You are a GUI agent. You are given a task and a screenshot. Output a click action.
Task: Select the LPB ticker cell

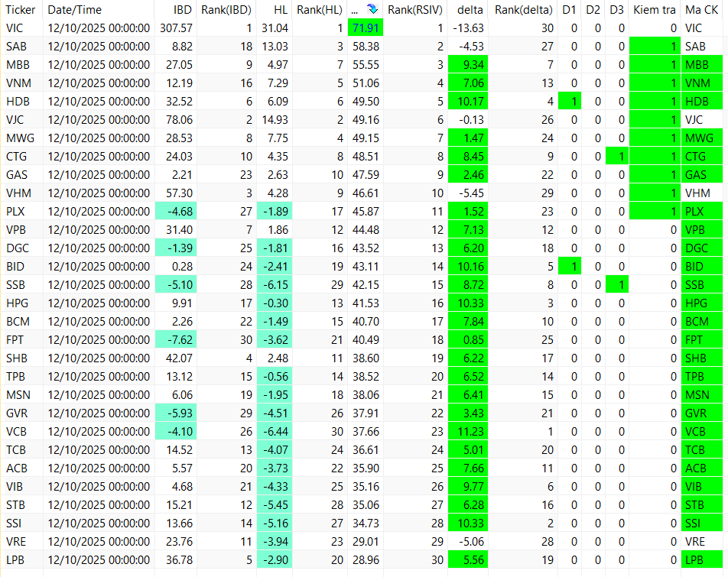(22, 559)
